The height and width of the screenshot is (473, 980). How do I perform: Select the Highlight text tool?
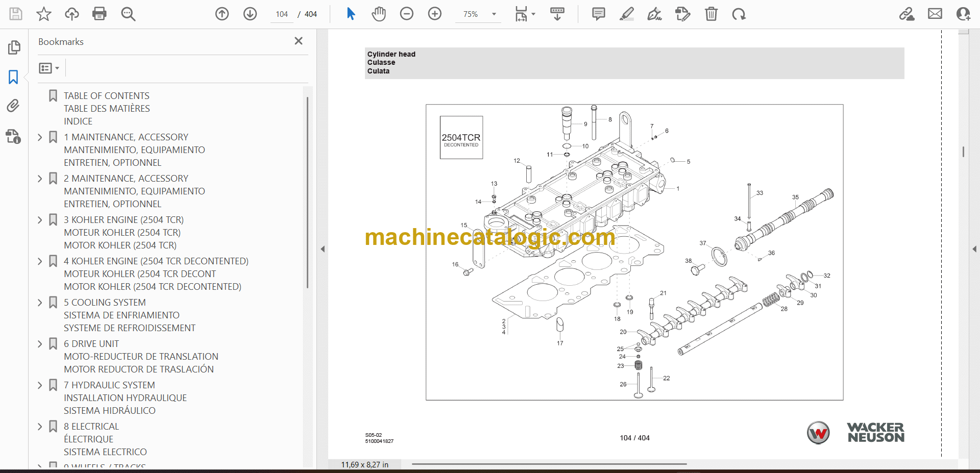(x=627, y=14)
